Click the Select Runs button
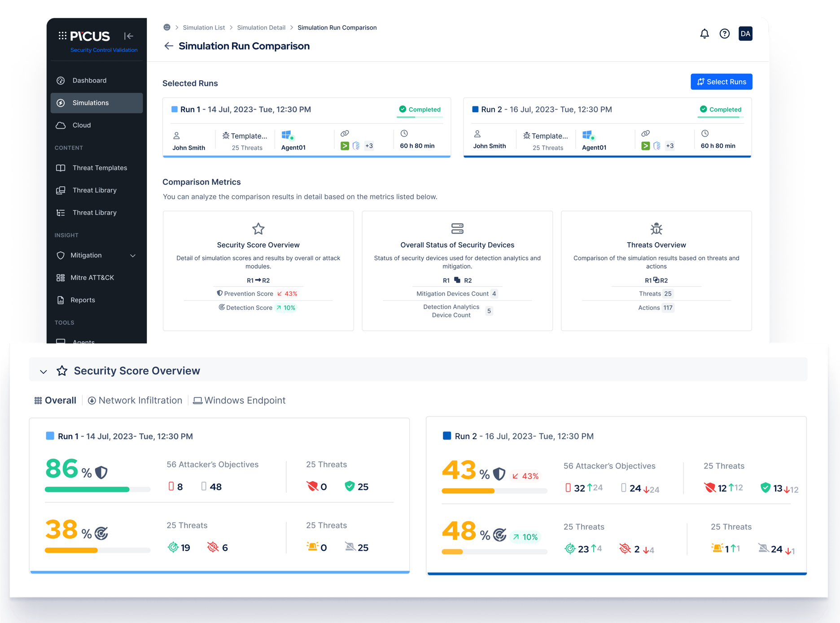 click(721, 82)
